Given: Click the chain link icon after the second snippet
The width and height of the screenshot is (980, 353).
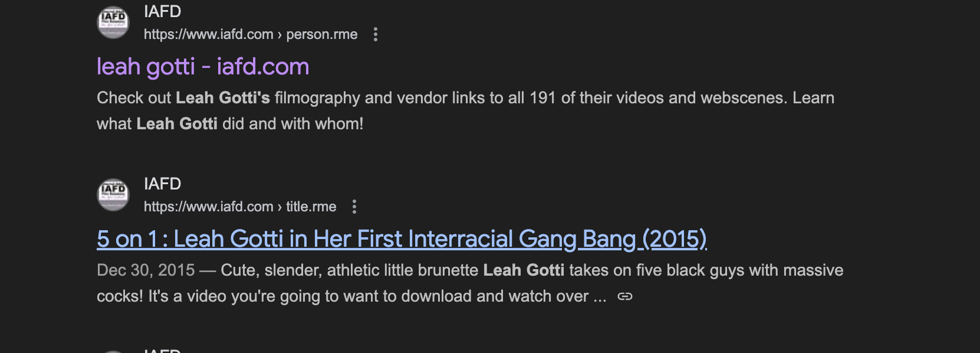Looking at the screenshot, I should pyautogui.click(x=625, y=297).
